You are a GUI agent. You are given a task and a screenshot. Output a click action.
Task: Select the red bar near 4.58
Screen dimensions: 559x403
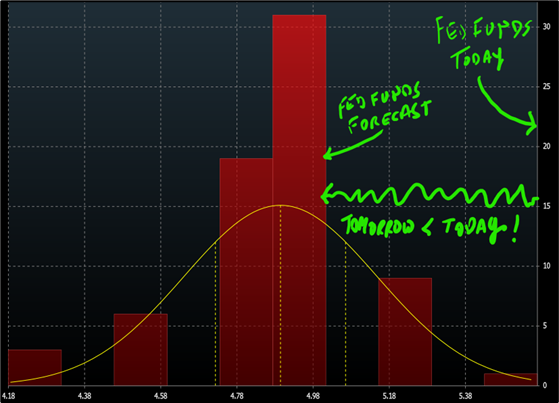[x=140, y=349]
